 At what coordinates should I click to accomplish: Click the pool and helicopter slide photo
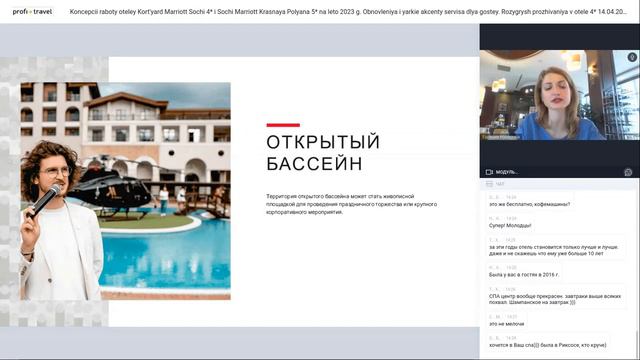point(125,191)
